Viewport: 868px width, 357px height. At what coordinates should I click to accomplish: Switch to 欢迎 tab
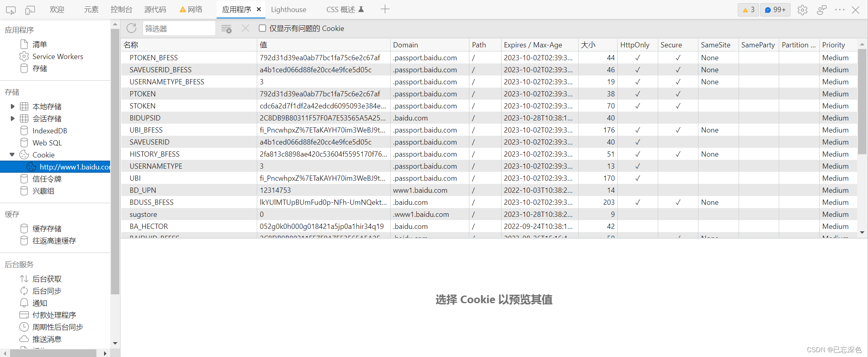tap(57, 9)
